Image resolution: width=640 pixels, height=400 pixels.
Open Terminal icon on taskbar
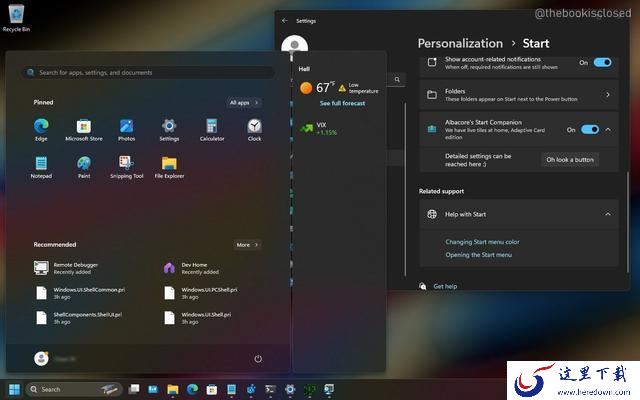pos(270,389)
